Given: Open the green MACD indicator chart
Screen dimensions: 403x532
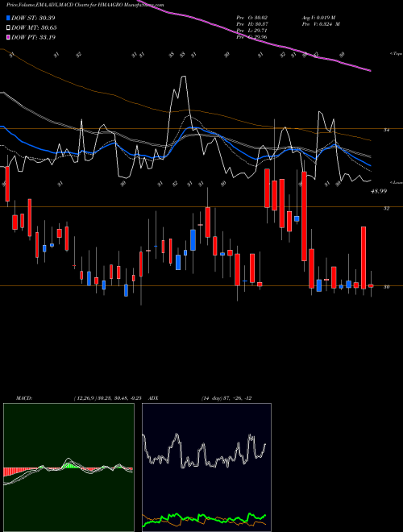Looking at the screenshot, I should click(x=69, y=468).
